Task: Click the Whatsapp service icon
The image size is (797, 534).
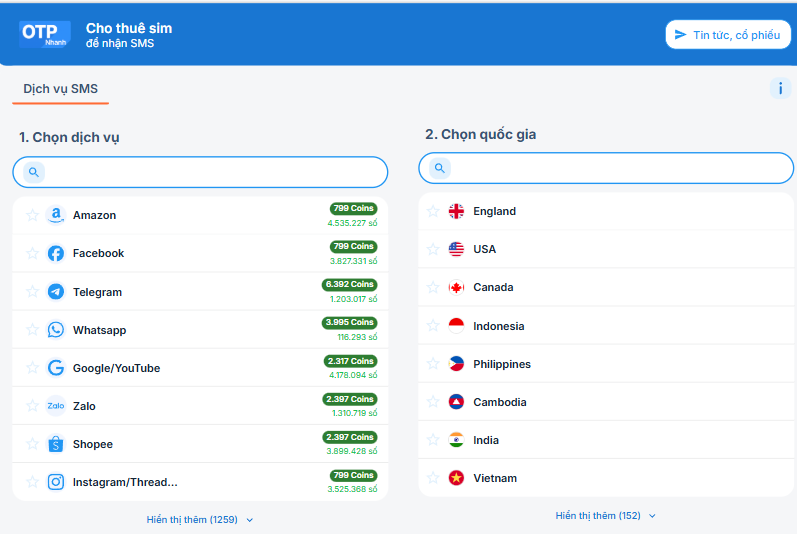Action: point(56,330)
